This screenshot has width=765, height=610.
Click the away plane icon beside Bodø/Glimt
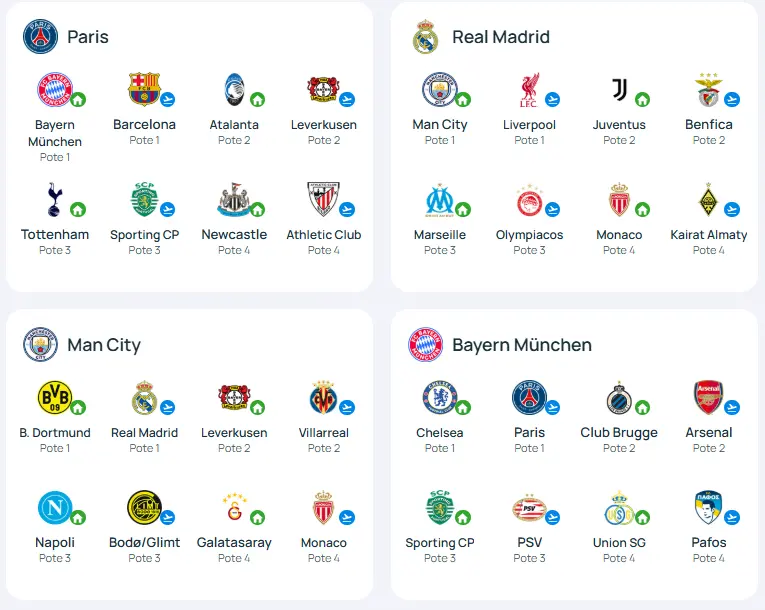(x=167, y=517)
